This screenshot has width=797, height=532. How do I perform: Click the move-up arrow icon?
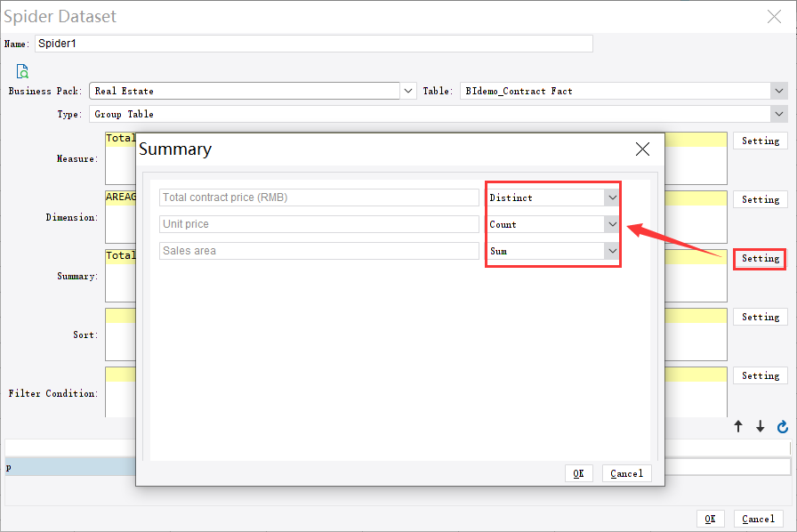737,426
